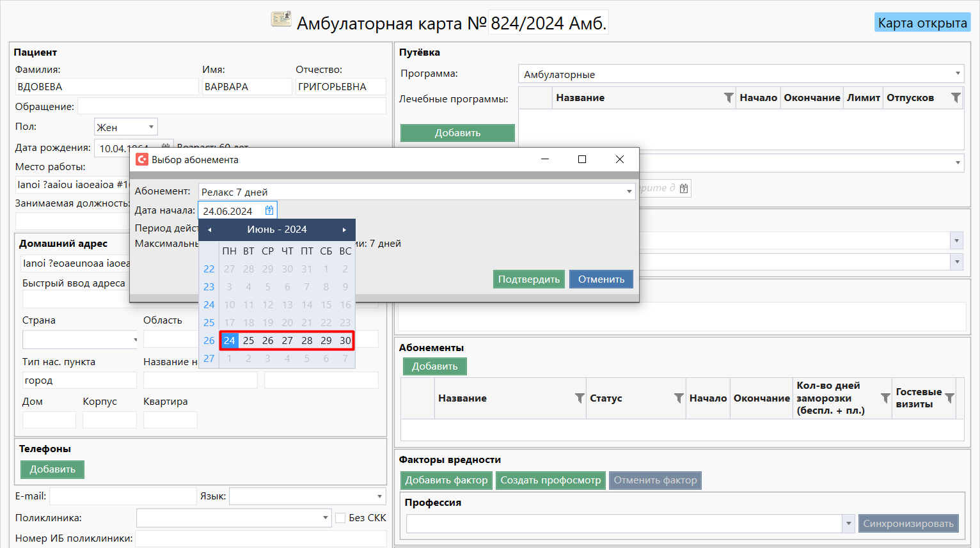The width and height of the screenshot is (980, 548).
Task: Click filter icon in Название treatment programs column
Action: pyautogui.click(x=728, y=98)
